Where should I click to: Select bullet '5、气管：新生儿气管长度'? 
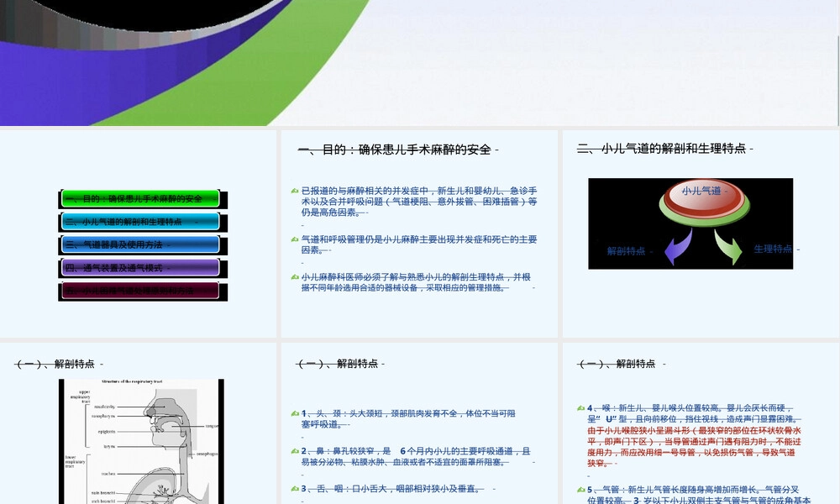(x=699, y=495)
